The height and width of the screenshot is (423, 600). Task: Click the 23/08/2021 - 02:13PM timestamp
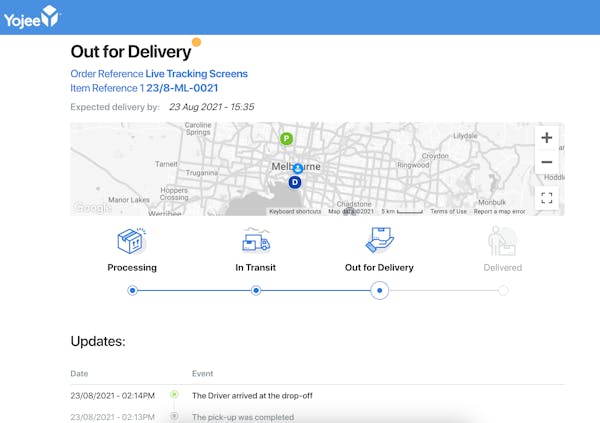pos(112,417)
